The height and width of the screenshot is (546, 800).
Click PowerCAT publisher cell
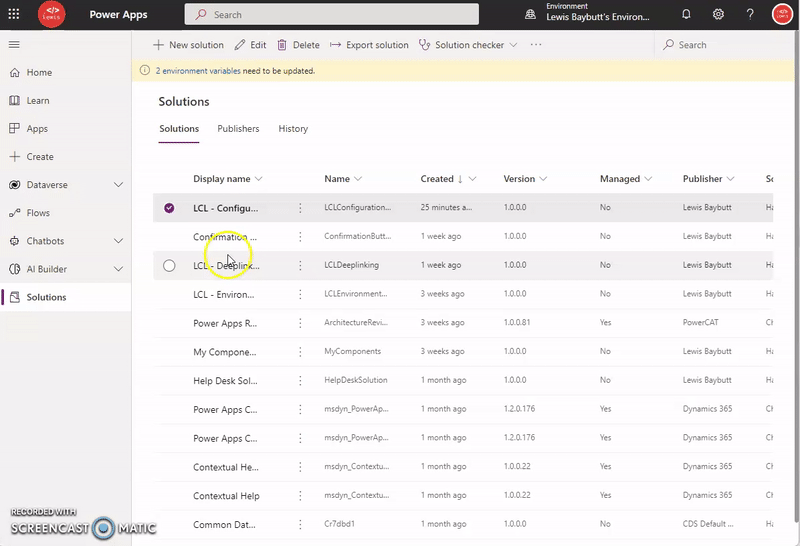click(701, 322)
